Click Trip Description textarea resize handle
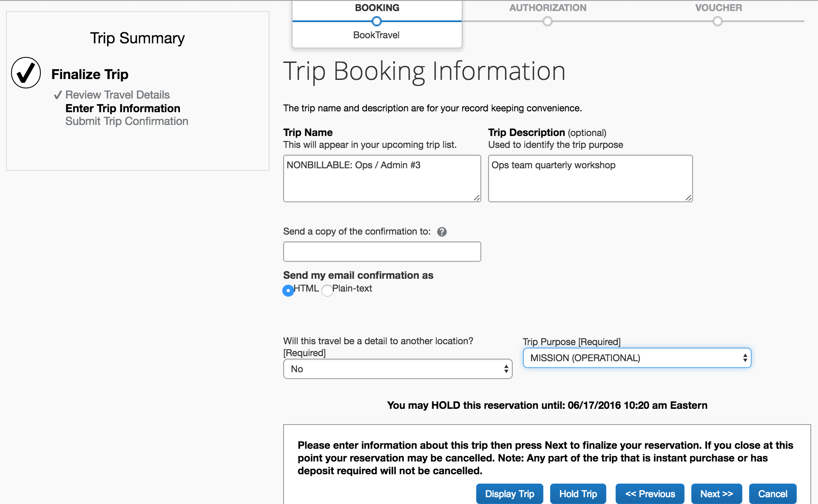818x504 pixels. coord(688,198)
